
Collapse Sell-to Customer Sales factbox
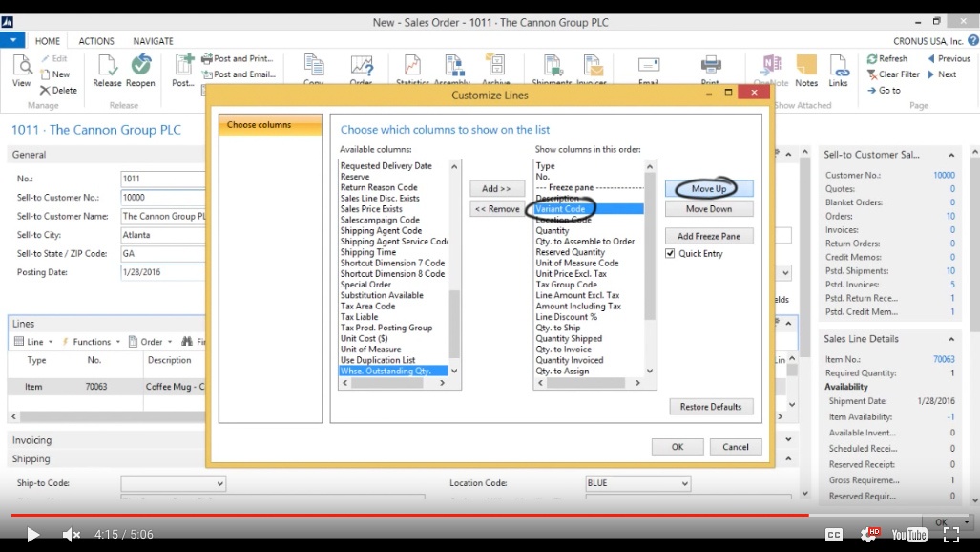951,155
